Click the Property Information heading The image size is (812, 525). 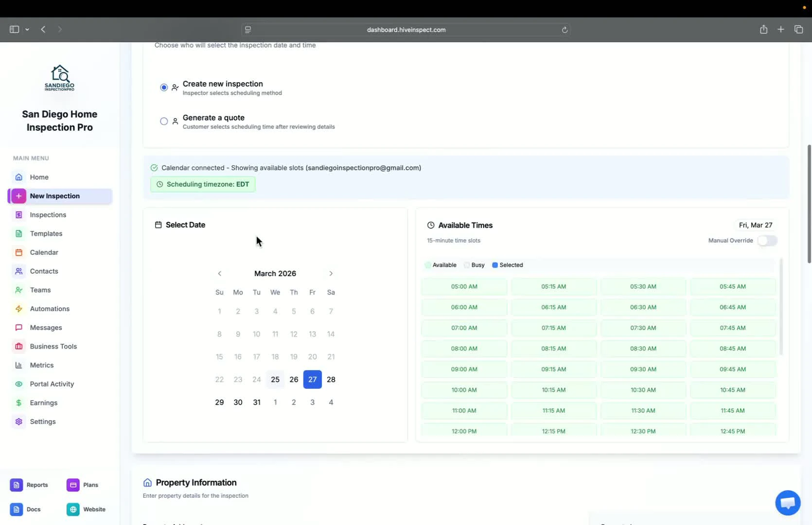tap(196, 483)
